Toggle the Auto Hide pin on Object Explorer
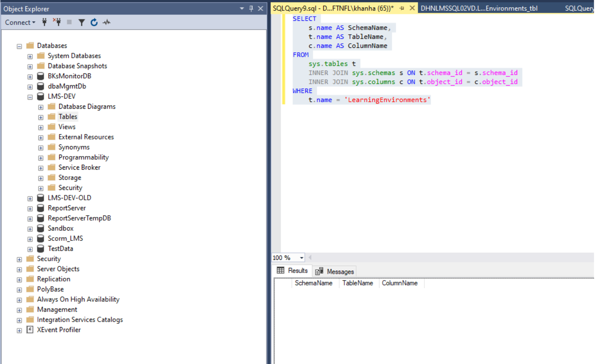The height and width of the screenshot is (364, 603). tap(252, 9)
